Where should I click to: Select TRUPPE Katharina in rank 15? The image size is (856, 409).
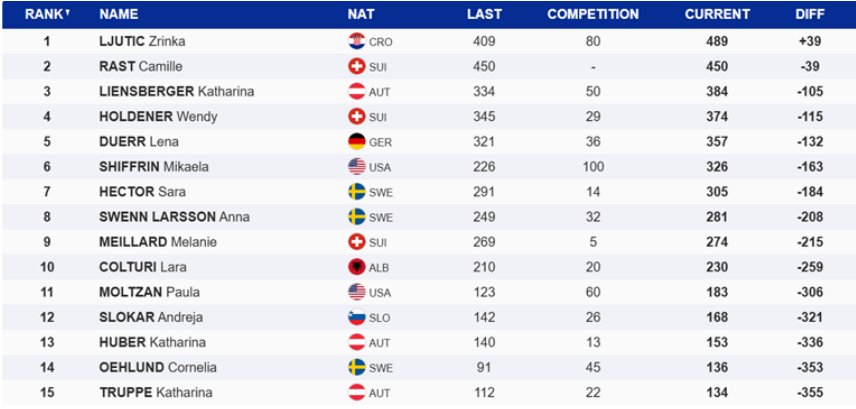point(155,392)
